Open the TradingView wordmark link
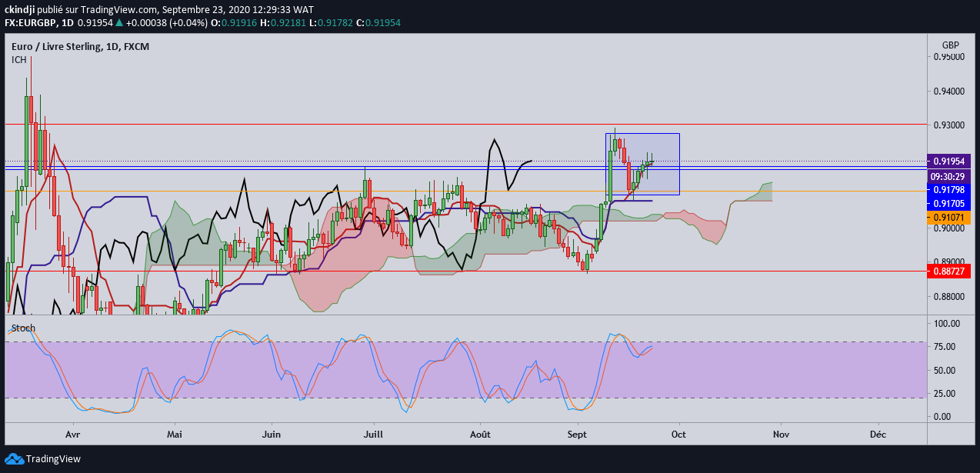The height and width of the screenshot is (473, 980). (53, 459)
